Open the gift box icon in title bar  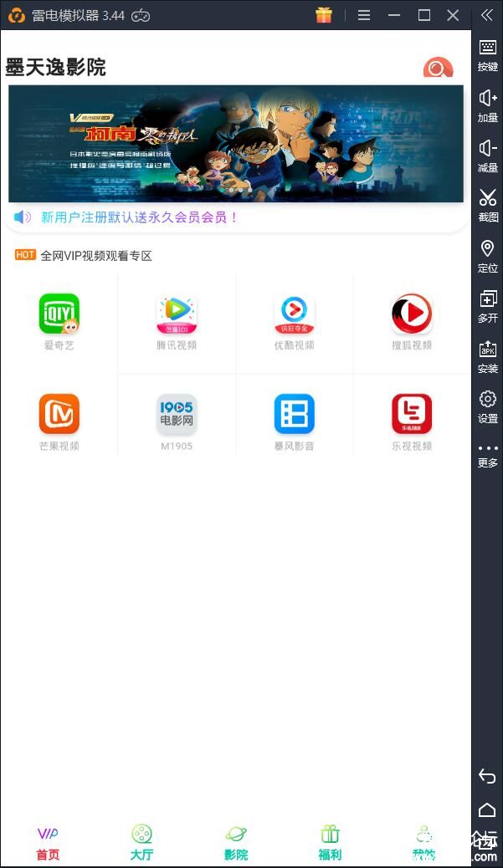click(x=324, y=15)
